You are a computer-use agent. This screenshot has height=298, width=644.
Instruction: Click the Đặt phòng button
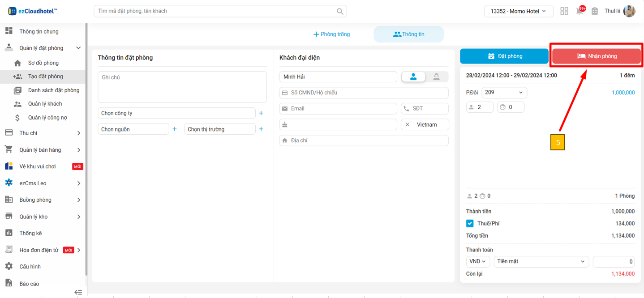[504, 56]
